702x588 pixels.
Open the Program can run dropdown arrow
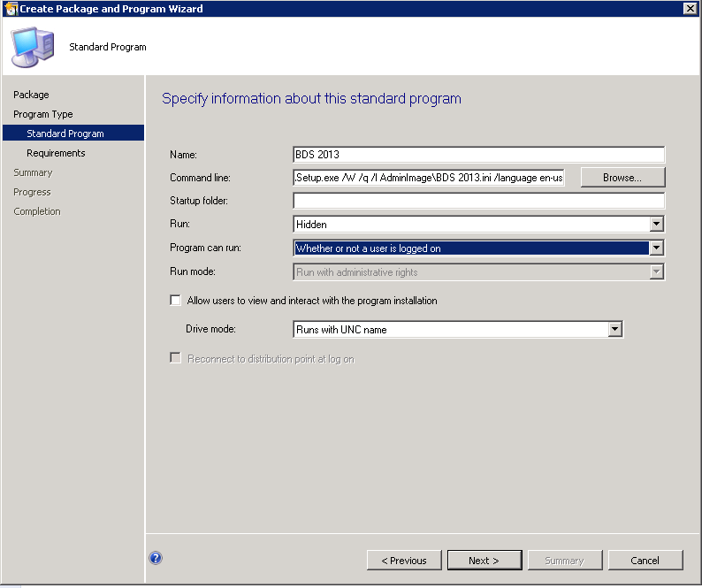pos(656,248)
